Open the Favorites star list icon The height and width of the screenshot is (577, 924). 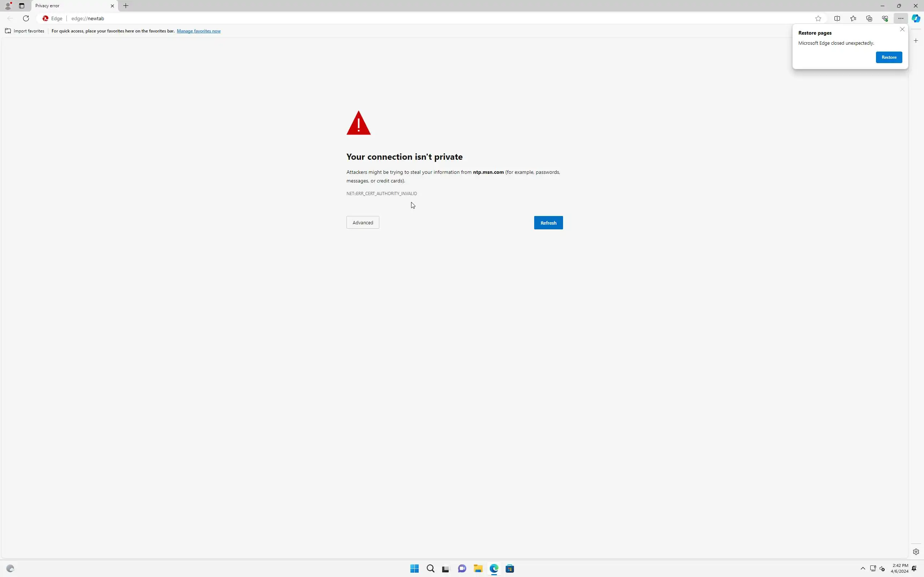(x=853, y=18)
